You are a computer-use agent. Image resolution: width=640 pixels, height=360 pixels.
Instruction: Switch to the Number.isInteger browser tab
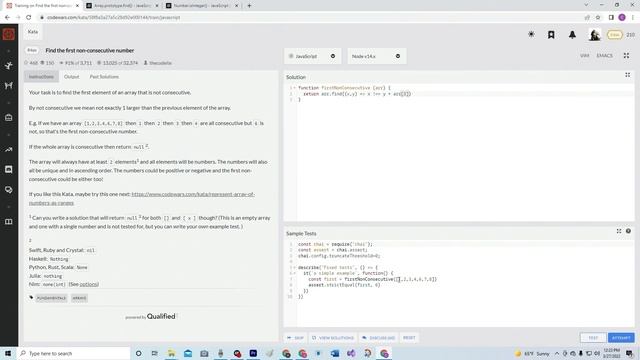click(x=202, y=6)
